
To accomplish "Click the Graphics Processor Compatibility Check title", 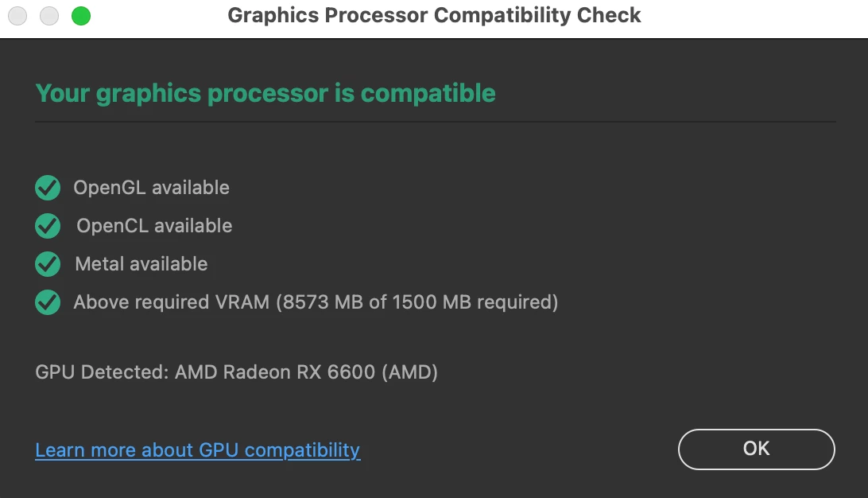I will pos(434,15).
